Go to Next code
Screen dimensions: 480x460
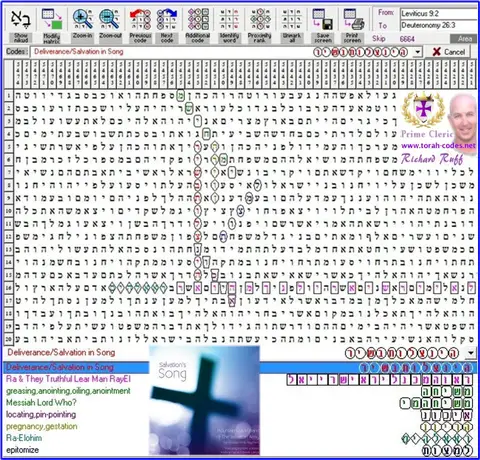(x=167, y=19)
